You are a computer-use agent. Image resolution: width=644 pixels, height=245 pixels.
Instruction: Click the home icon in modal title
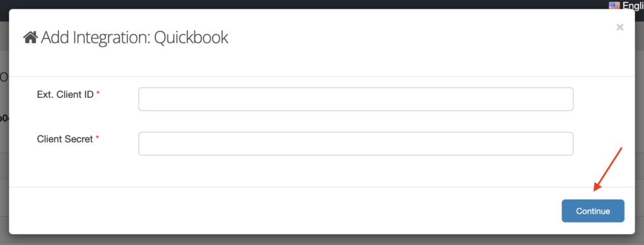(30, 38)
